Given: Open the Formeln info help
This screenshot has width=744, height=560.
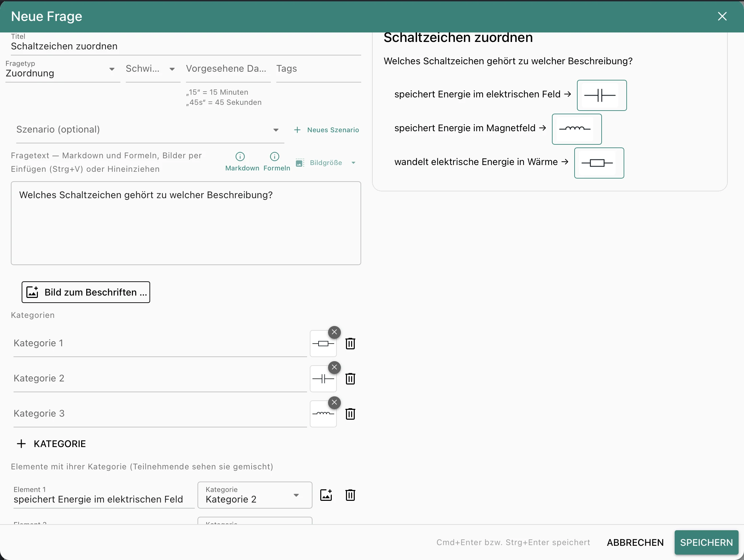Looking at the screenshot, I should pyautogui.click(x=276, y=161).
